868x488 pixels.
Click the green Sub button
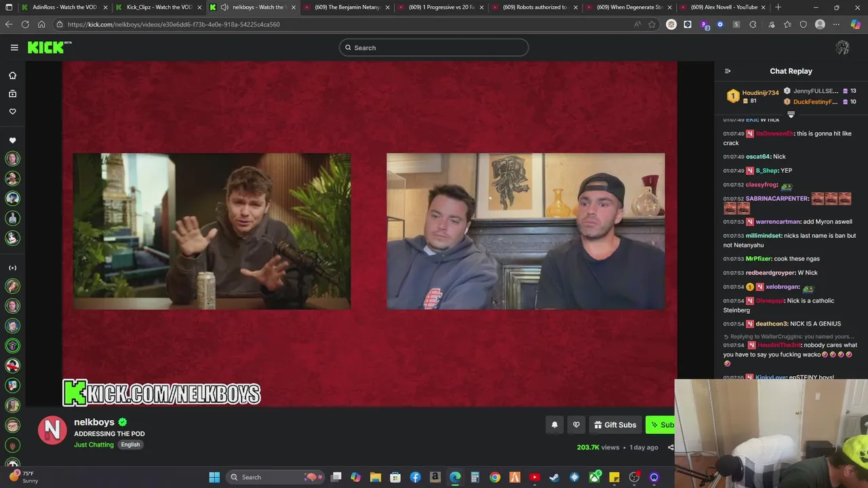(x=661, y=425)
